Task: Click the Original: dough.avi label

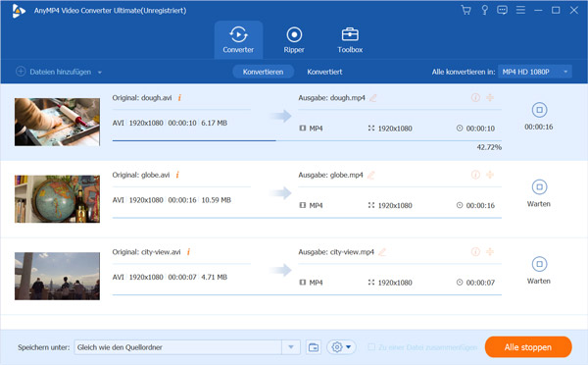Action: tap(142, 98)
